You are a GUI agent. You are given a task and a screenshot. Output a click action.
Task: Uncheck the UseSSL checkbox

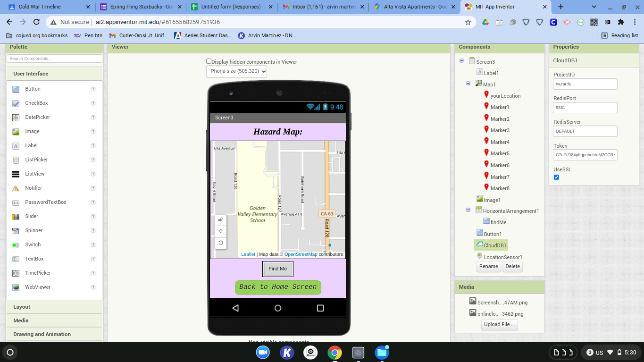(x=556, y=177)
